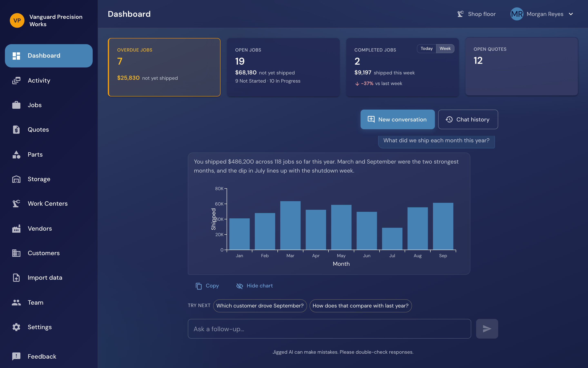Open the Jobs page label
The height and width of the screenshot is (368, 588).
[x=35, y=105]
